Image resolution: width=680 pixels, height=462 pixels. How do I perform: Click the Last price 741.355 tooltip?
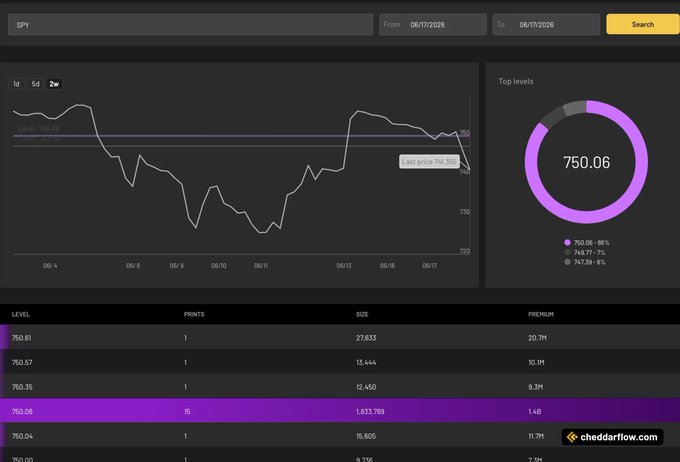coord(429,162)
